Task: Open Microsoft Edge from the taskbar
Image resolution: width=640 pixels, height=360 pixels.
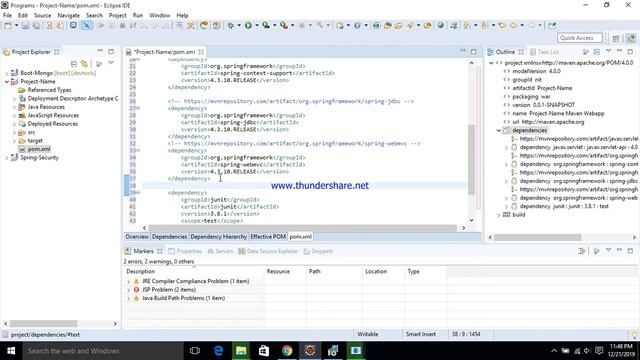Action: [218, 351]
